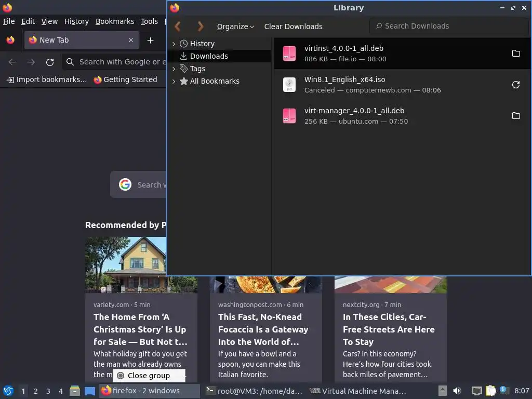The height and width of the screenshot is (399, 532).
Task: Click Clear Downloads button
Action: [x=293, y=26]
